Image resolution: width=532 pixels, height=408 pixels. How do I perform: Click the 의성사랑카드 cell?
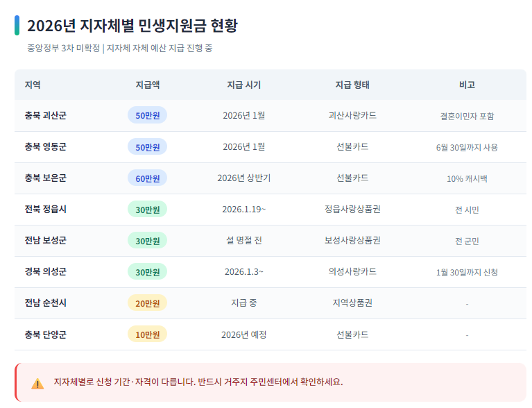click(352, 271)
